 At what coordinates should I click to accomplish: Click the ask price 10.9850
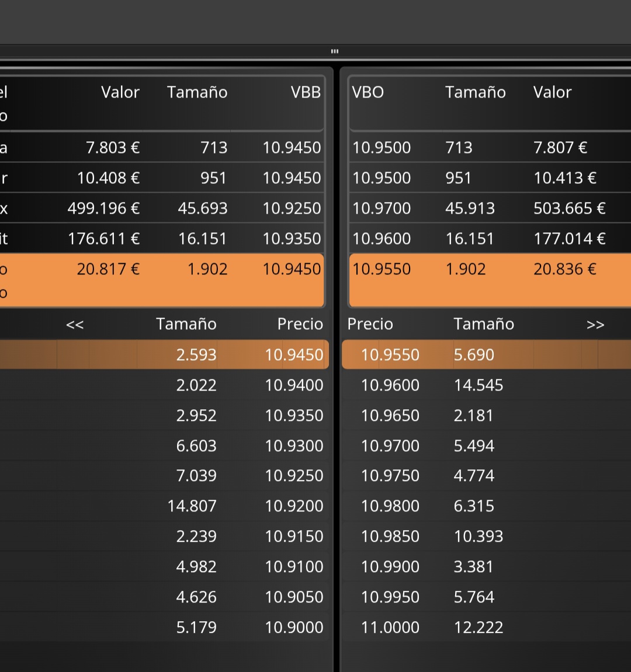tap(390, 537)
